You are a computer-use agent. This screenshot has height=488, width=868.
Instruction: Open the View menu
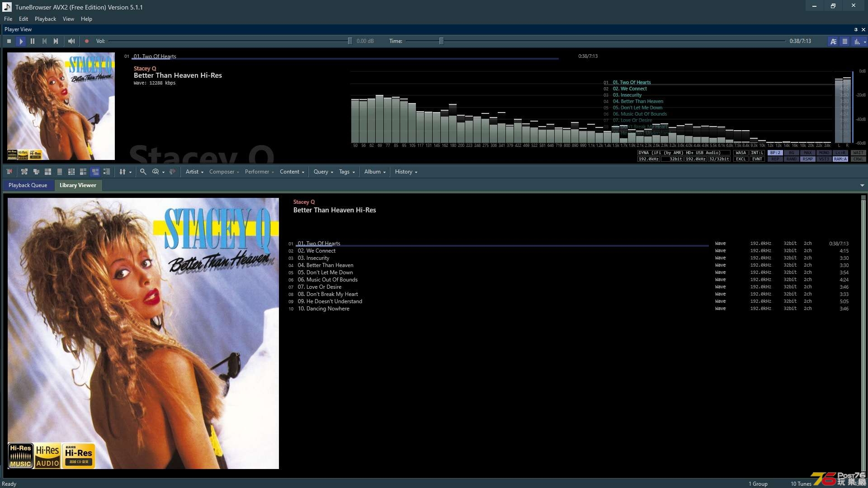68,19
